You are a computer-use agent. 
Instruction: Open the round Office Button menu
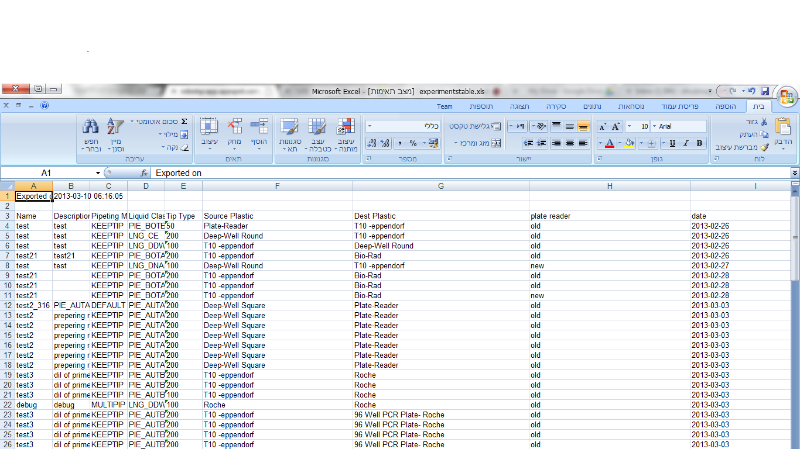pos(787,96)
